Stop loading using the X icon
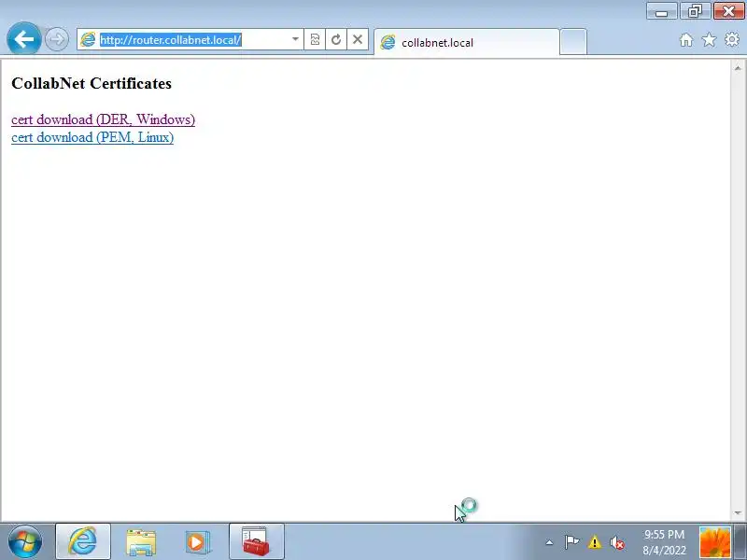 358,39
